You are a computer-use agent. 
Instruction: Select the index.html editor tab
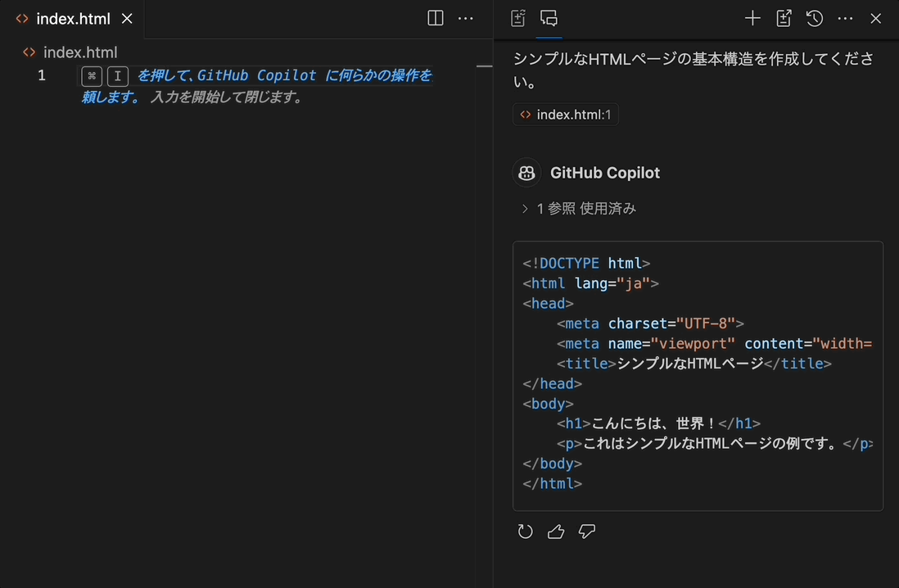pos(73,19)
